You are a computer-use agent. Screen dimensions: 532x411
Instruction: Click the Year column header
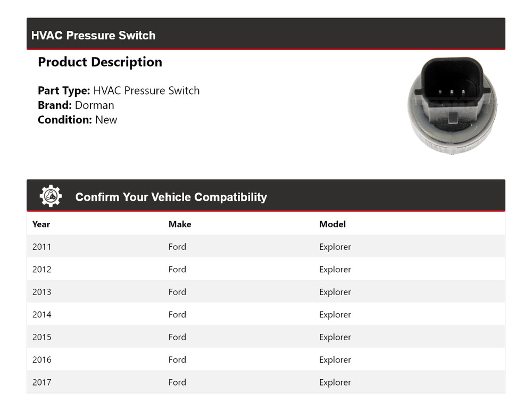pos(41,224)
